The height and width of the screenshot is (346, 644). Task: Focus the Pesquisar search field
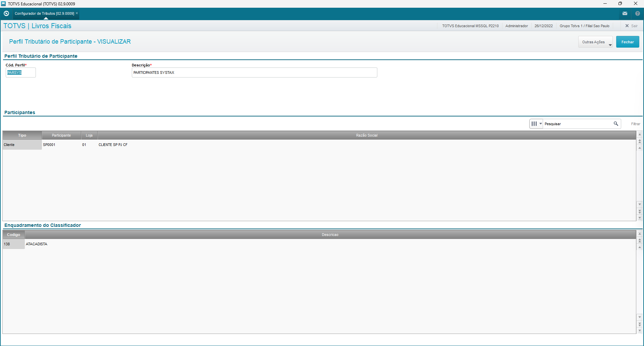[578, 124]
